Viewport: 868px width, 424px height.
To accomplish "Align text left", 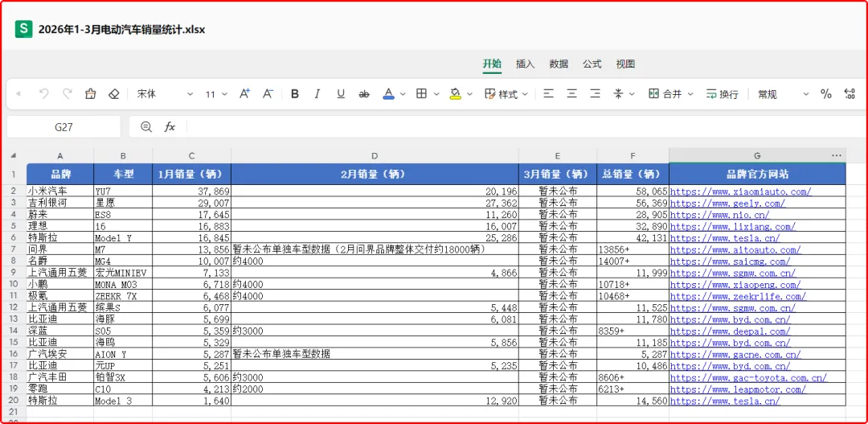I will [548, 93].
